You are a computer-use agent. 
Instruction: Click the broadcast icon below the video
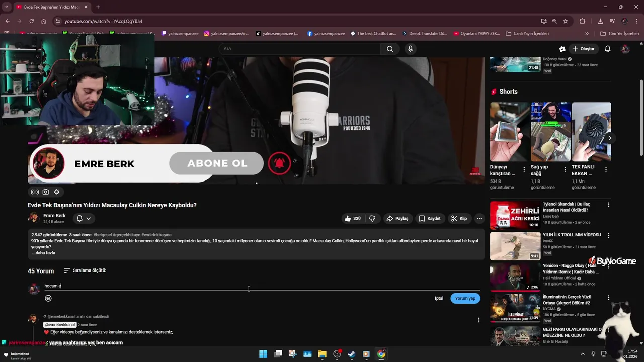click(x=35, y=192)
